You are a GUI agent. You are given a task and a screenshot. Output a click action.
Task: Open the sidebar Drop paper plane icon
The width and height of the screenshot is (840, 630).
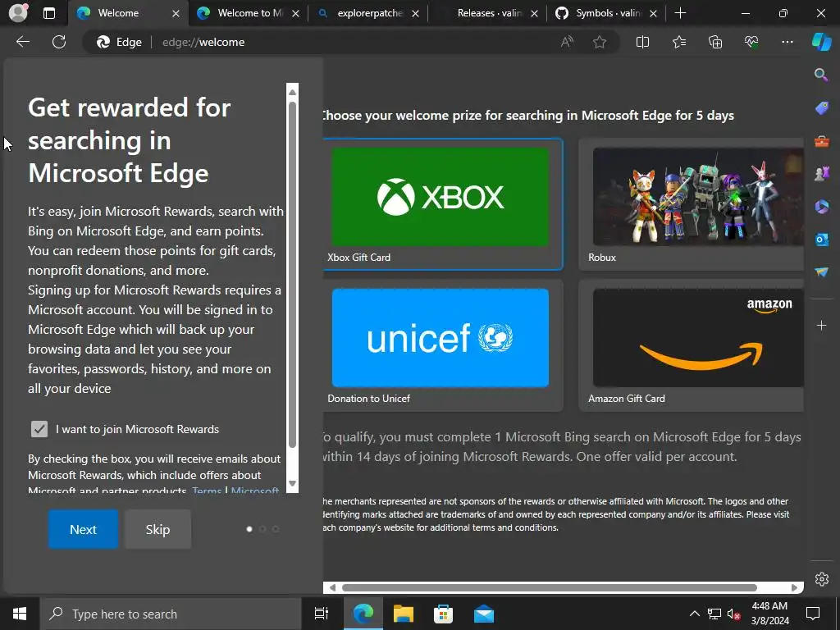[x=821, y=272]
